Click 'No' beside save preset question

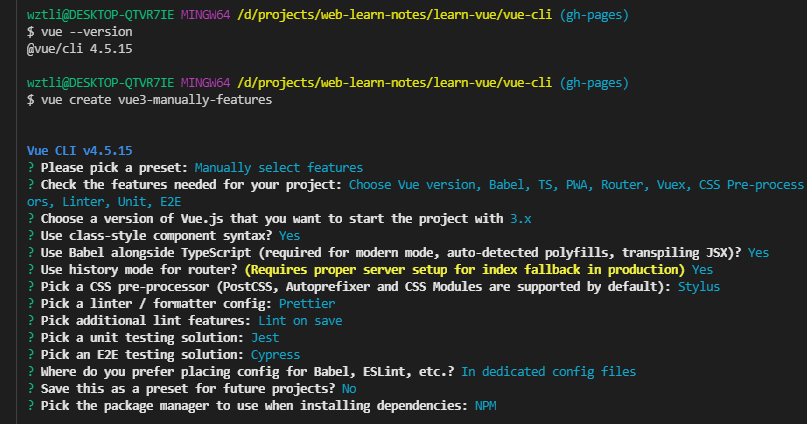[x=349, y=388]
